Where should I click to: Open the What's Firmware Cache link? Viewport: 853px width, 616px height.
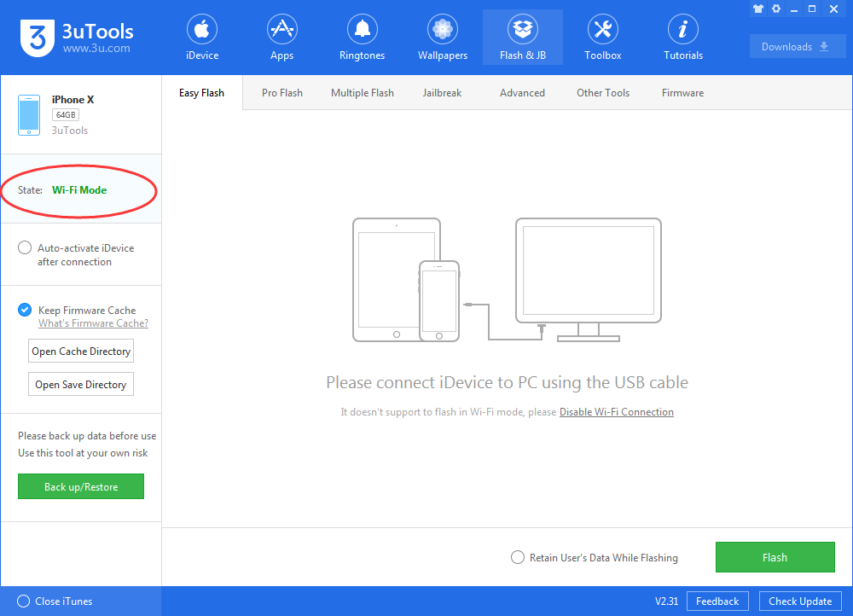pyautogui.click(x=94, y=323)
